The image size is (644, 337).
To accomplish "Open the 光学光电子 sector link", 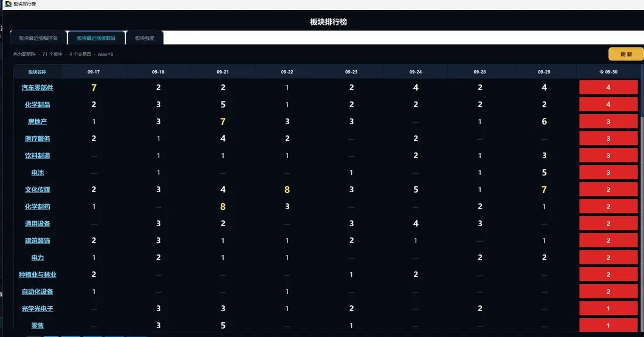I will (x=37, y=308).
